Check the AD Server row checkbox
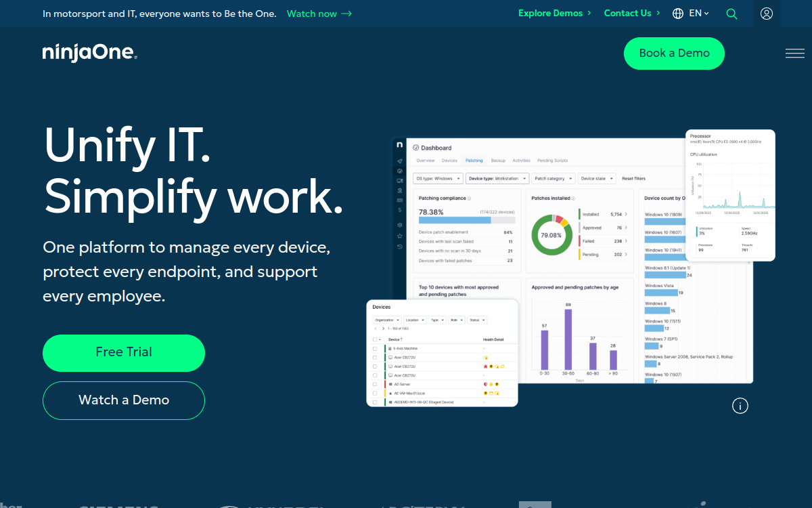Screen dimensions: 812x508 pos(375,384)
